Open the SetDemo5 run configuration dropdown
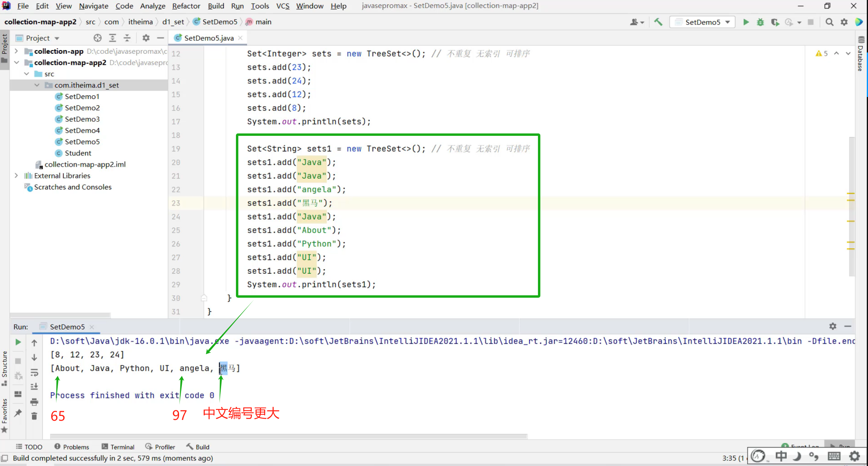 click(x=702, y=22)
